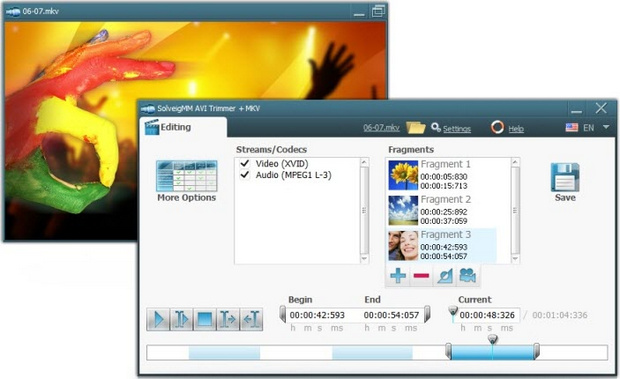Click the Fragments list scrollbar down arrow
This screenshot has height=379, width=620.
coord(515,259)
